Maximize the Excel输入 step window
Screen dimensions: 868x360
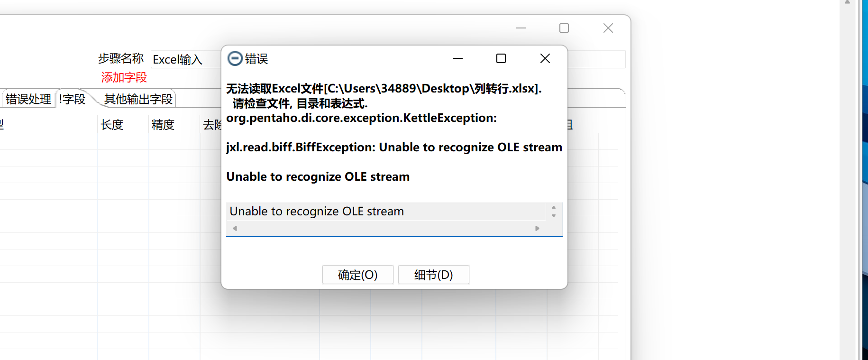tap(564, 28)
